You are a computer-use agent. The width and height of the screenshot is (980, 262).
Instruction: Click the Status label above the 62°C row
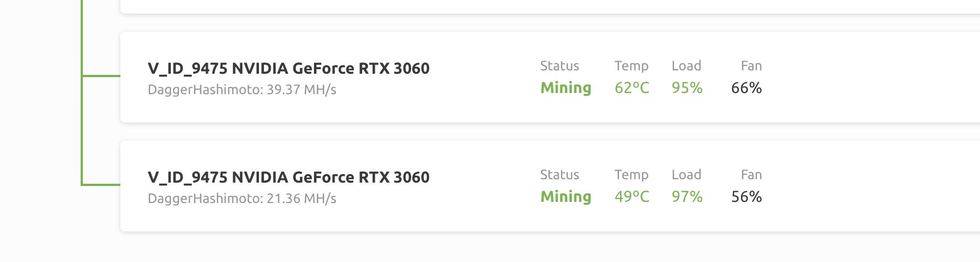(x=560, y=66)
